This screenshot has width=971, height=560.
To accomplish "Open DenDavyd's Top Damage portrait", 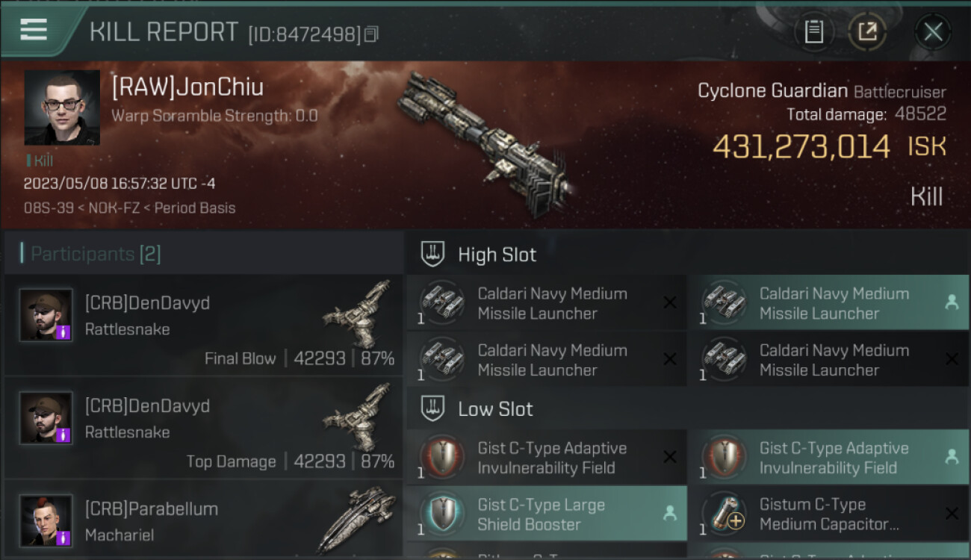I will (x=46, y=418).
